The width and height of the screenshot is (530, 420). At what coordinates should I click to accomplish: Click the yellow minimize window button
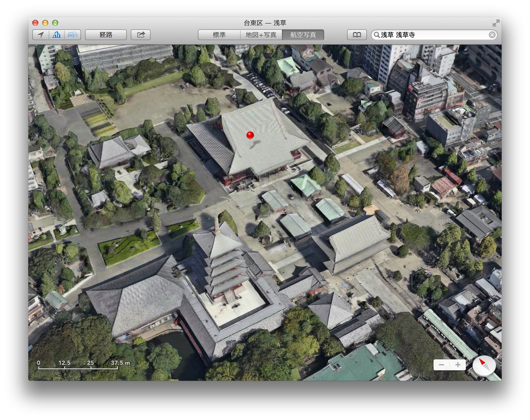[x=45, y=23]
